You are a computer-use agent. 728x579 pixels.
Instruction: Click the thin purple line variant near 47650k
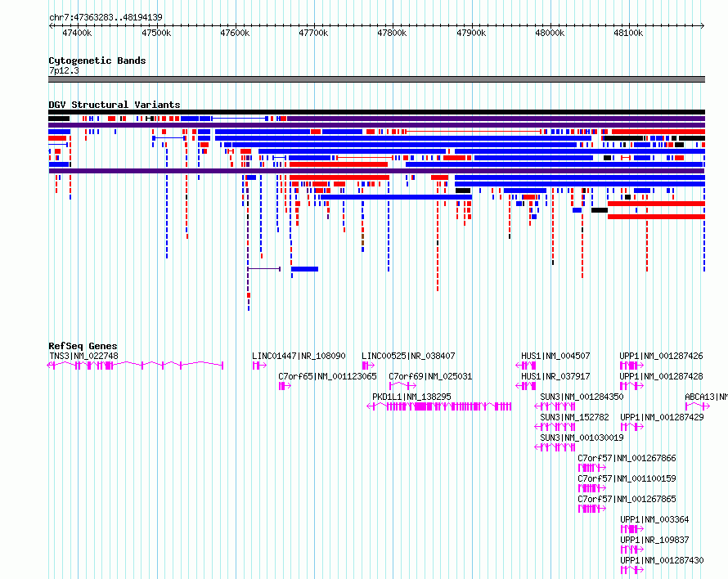(264, 269)
